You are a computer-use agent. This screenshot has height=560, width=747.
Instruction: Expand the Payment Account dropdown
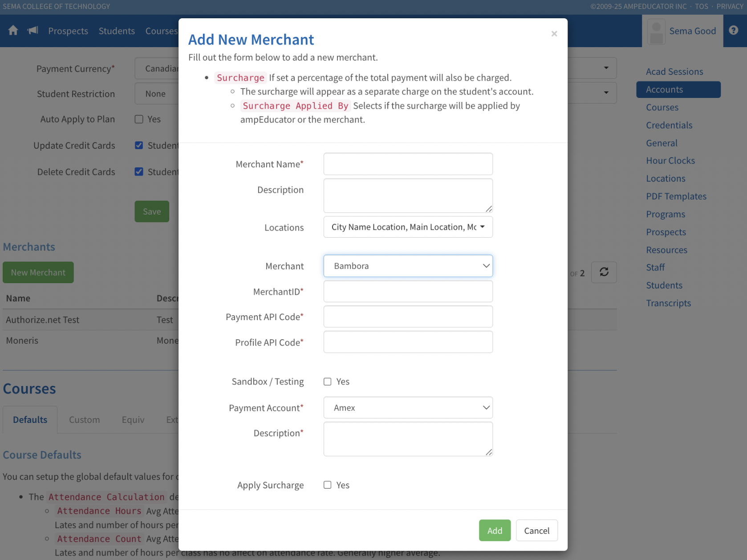408,408
